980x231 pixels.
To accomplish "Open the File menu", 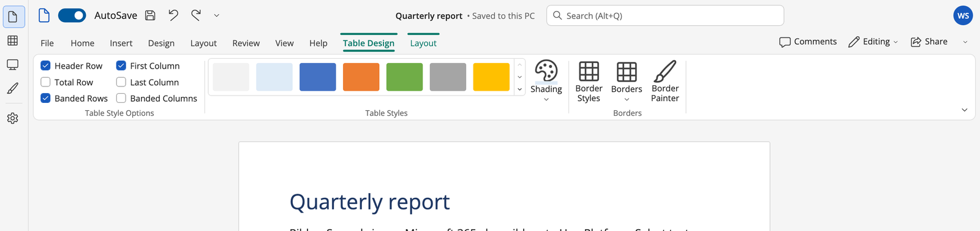I will 47,43.
